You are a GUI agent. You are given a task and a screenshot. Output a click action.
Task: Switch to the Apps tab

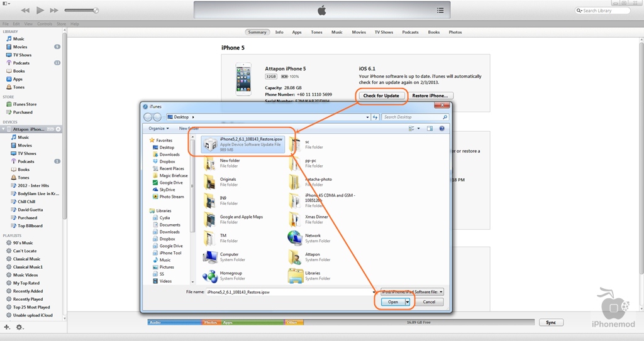click(x=297, y=32)
